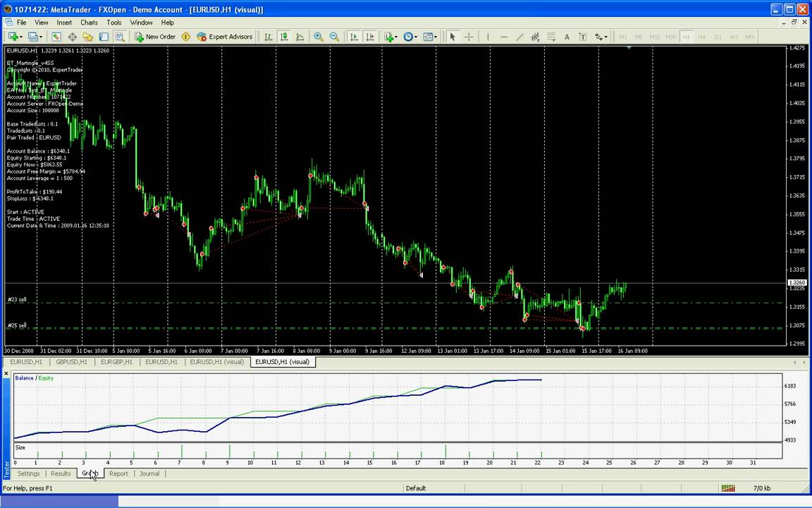812x508 pixels.
Task: Select the Fibonacci retracement tool
Action: click(x=551, y=37)
